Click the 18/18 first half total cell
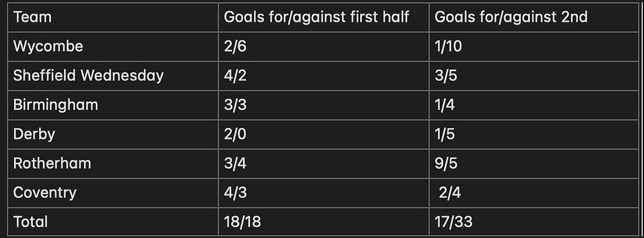The width and height of the screenshot is (644, 238). pos(324,222)
